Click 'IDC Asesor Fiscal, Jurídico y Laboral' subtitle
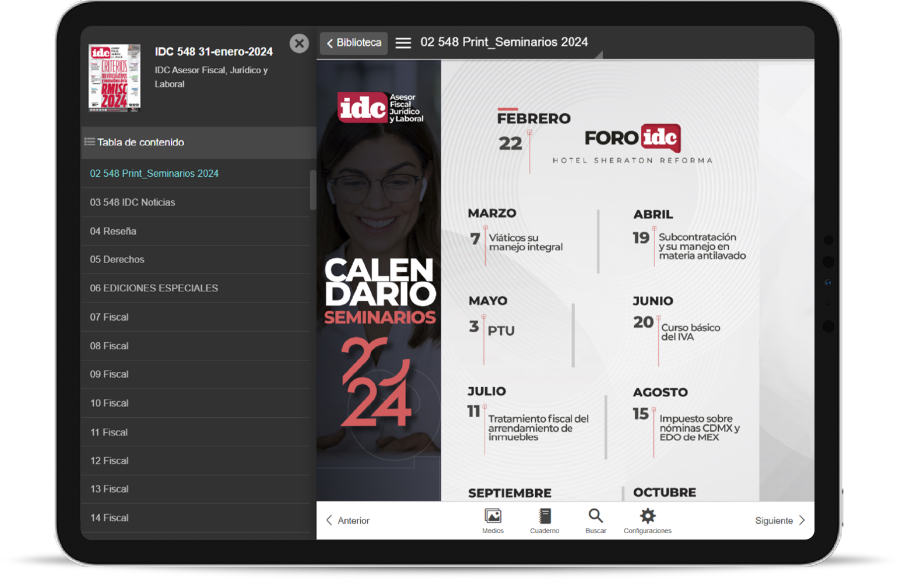This screenshot has height=581, width=902. [211, 77]
